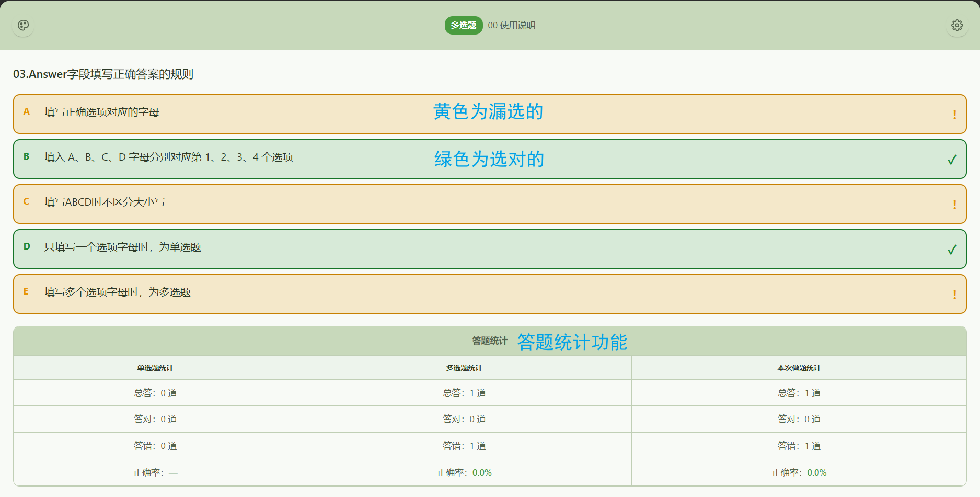Viewport: 980px width, 497px height.
Task: Click the question title 03.Answer字段填写正确答案的规则
Action: coord(103,74)
